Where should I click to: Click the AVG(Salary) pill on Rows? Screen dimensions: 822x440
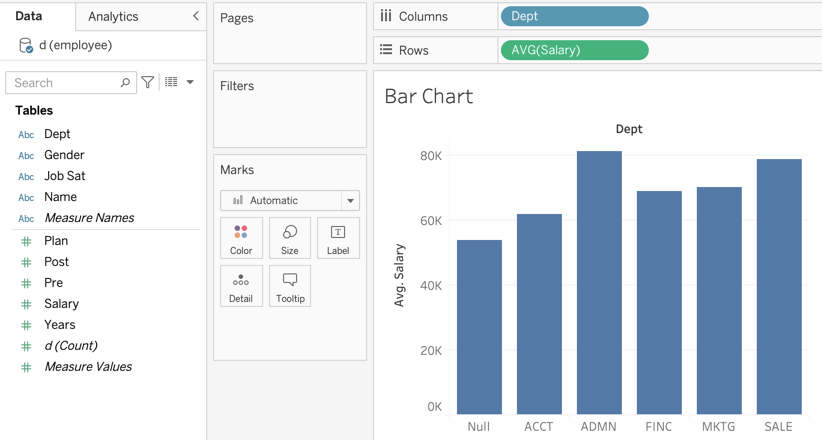tap(574, 50)
